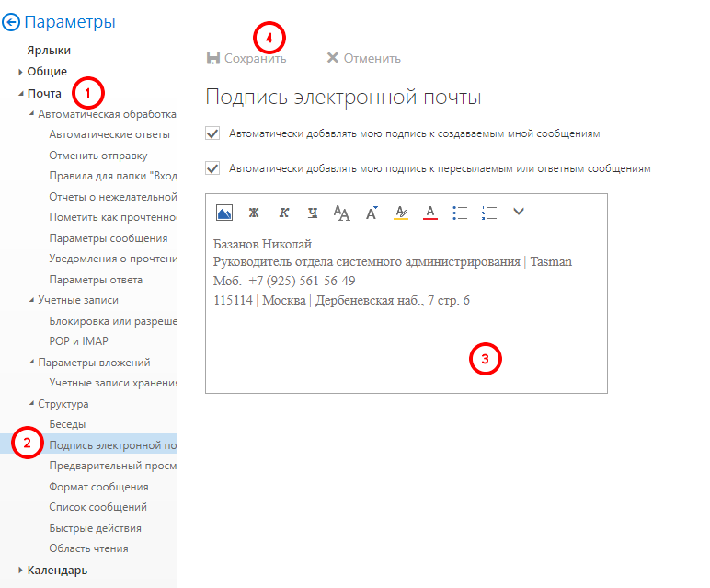Uncheck auto-add signature to forwarded or reply messages
The width and height of the screenshot is (710, 588).
click(x=213, y=169)
